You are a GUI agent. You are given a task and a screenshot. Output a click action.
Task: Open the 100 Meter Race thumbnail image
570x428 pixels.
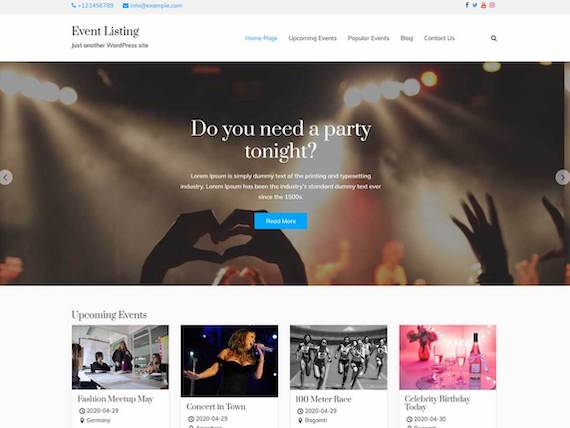tap(338, 357)
